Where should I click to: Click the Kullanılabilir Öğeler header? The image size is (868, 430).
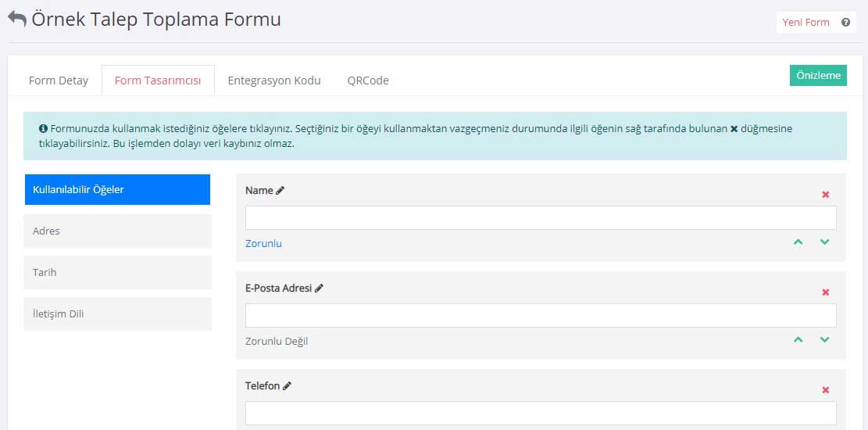click(x=117, y=189)
